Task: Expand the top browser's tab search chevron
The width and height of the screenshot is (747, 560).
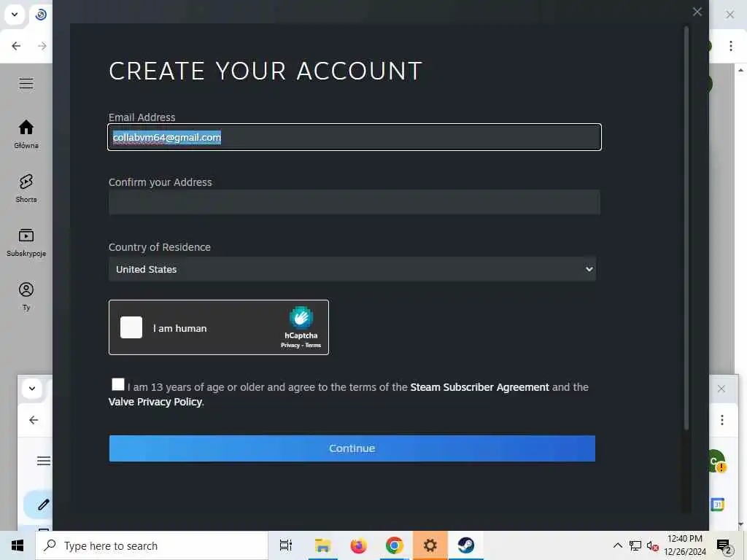Action: [15, 15]
